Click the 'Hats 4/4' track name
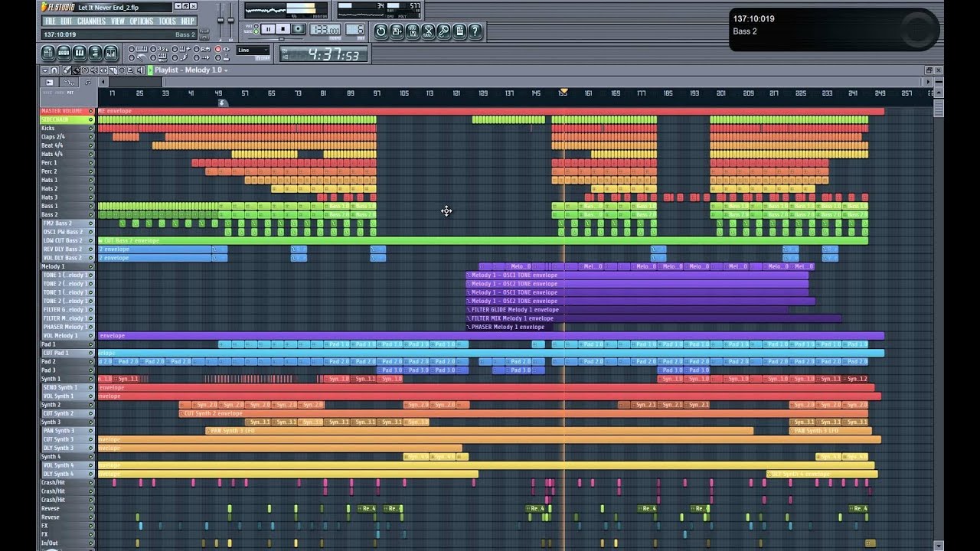 (52, 155)
